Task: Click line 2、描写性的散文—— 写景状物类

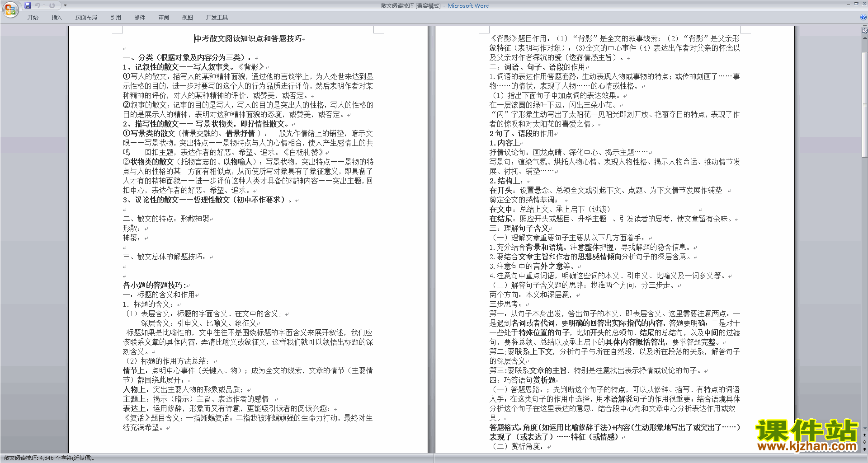Action: pyautogui.click(x=206, y=124)
